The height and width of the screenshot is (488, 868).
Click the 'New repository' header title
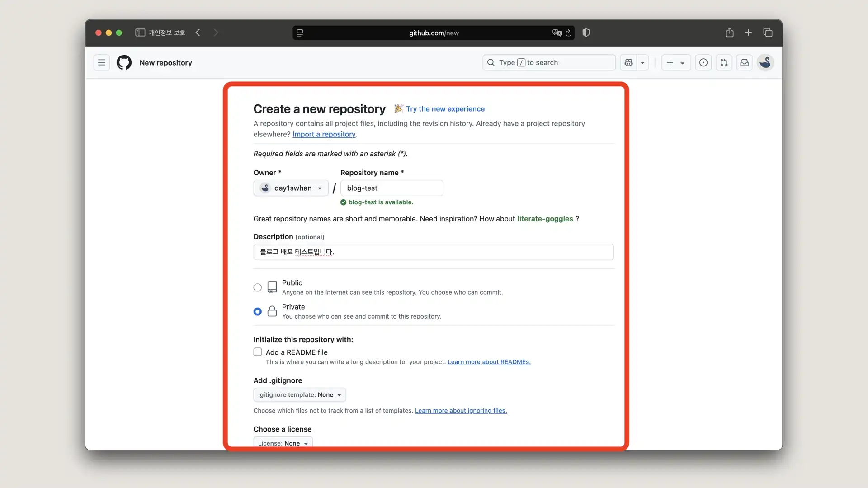click(x=165, y=63)
